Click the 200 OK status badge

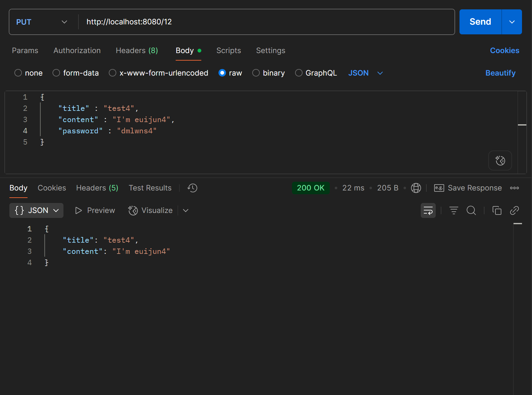311,188
